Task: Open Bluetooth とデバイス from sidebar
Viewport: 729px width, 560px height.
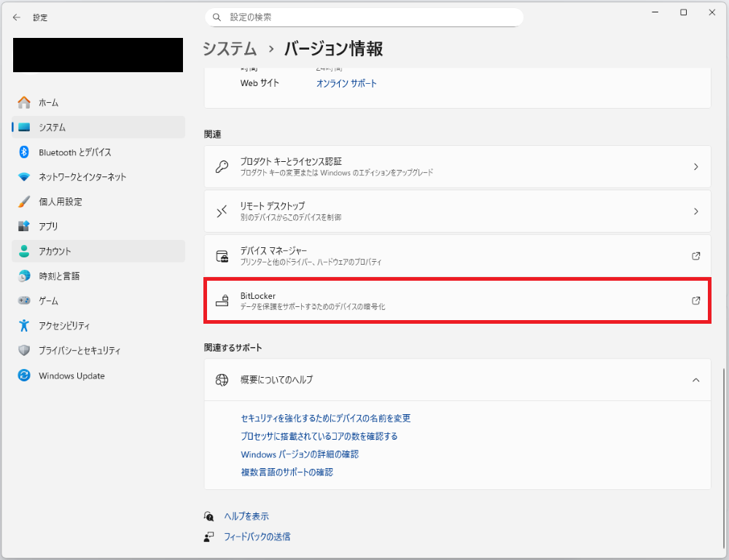Action: click(74, 152)
